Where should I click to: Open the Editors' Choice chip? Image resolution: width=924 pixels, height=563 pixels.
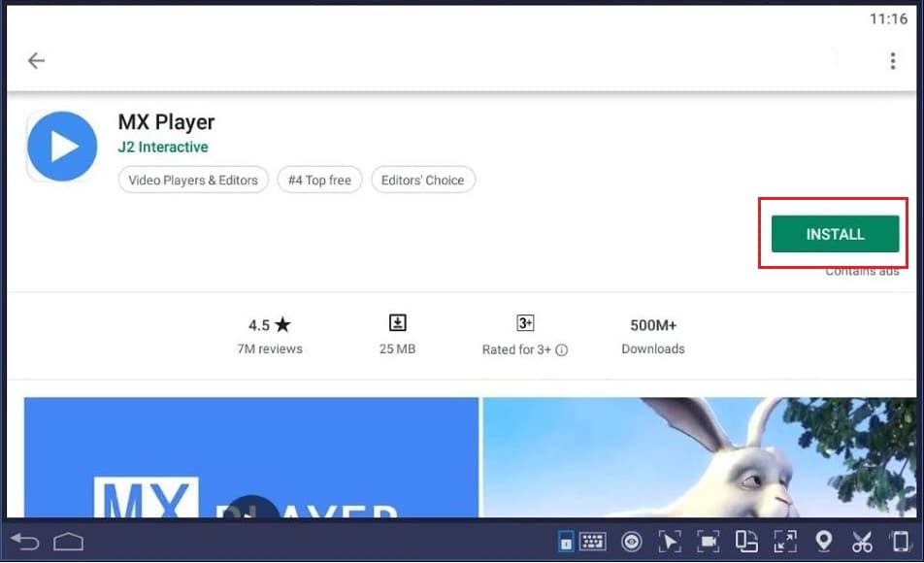pyautogui.click(x=422, y=180)
